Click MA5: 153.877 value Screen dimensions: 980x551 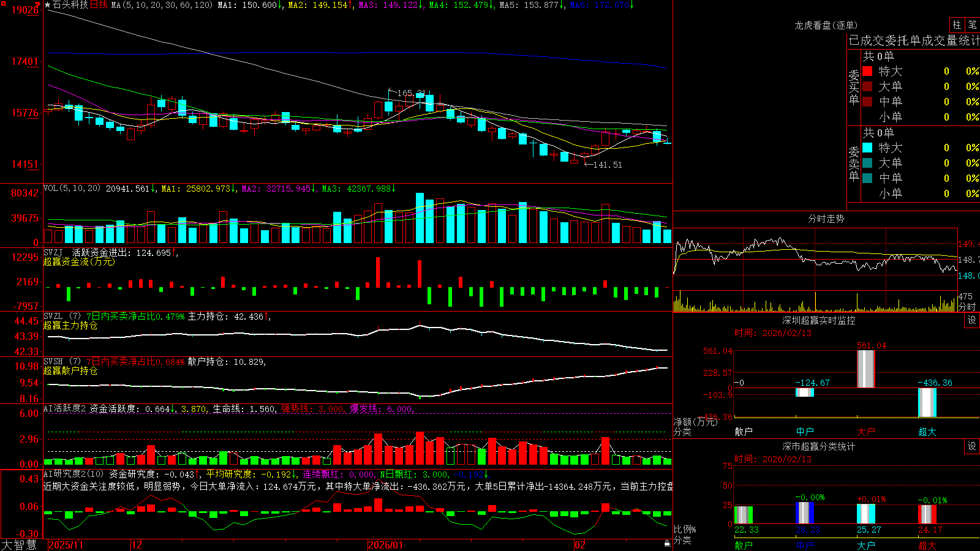[532, 5]
